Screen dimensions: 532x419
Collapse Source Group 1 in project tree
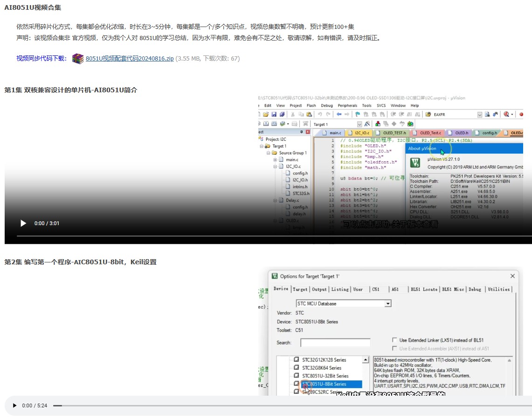268,153
